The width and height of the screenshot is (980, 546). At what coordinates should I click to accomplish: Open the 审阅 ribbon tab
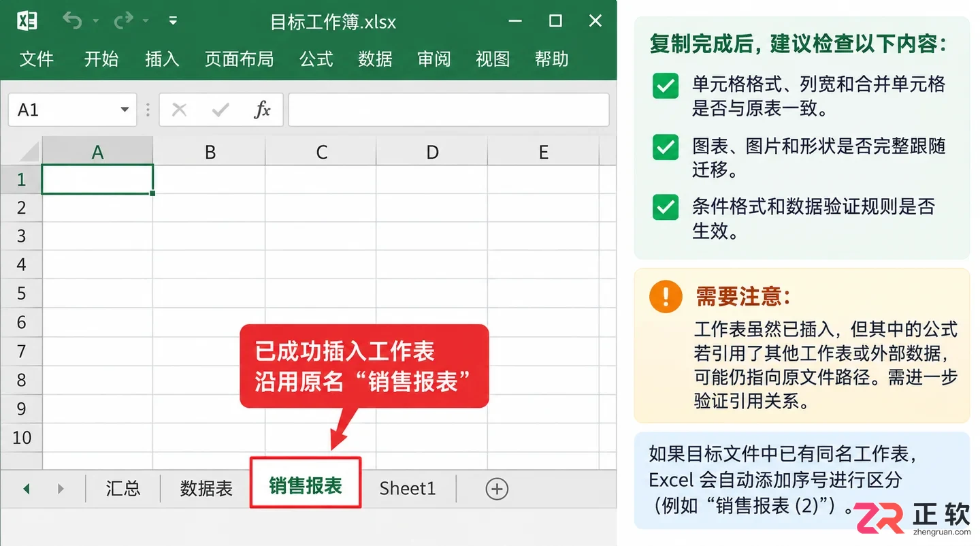click(434, 59)
